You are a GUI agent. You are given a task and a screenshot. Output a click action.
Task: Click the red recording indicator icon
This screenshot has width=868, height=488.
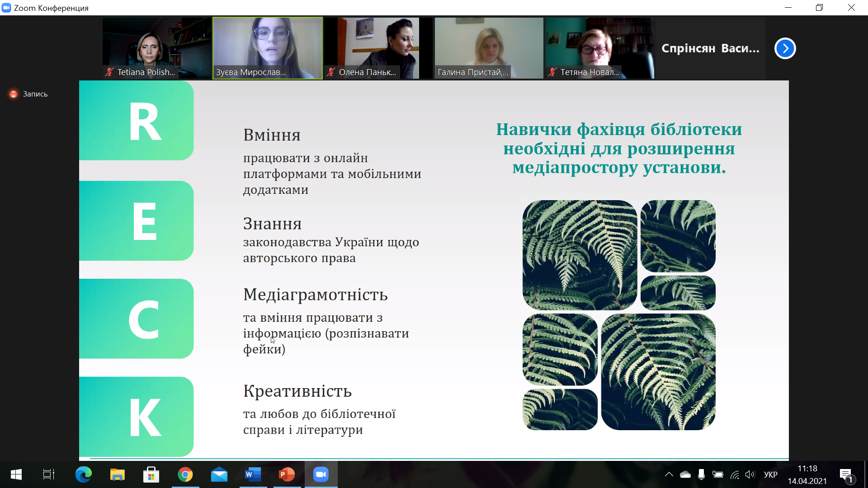[14, 94]
